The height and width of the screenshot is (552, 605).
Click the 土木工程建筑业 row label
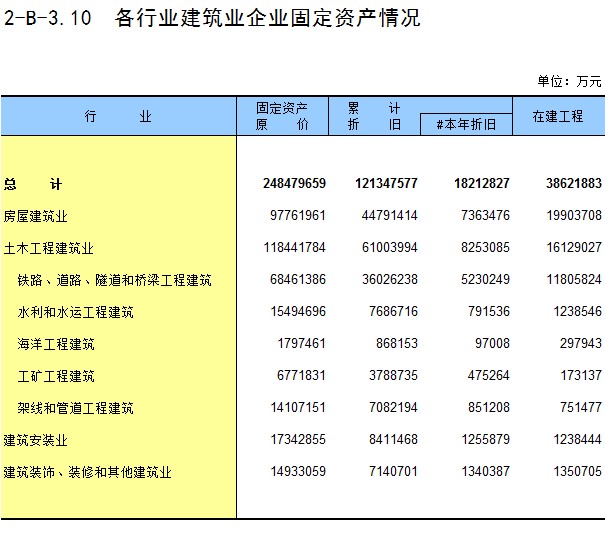pyautogui.click(x=48, y=248)
